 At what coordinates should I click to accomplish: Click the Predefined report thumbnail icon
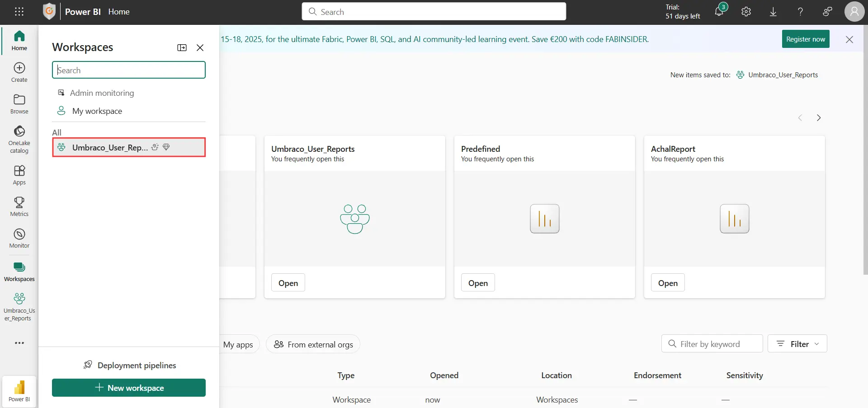[545, 219]
